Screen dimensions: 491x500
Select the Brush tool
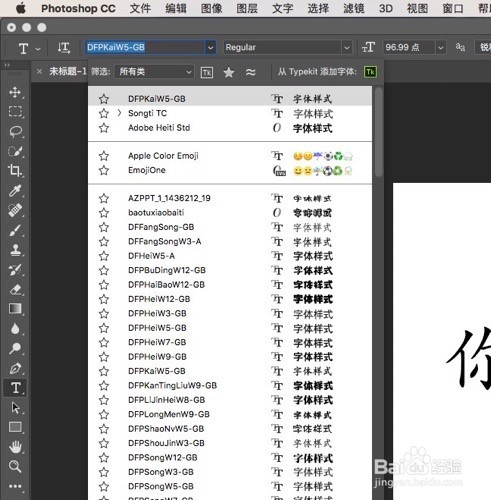click(15, 230)
